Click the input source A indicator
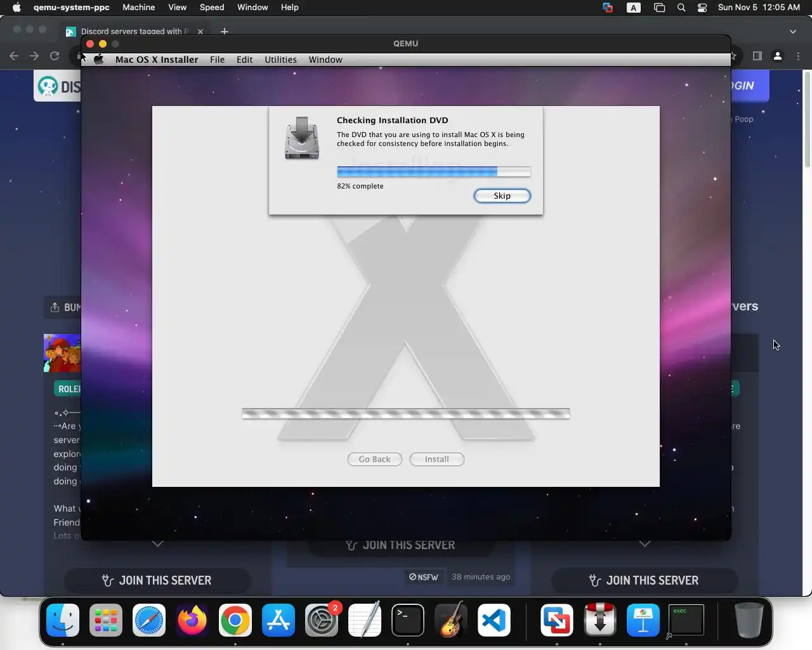This screenshot has height=650, width=812. [x=633, y=8]
